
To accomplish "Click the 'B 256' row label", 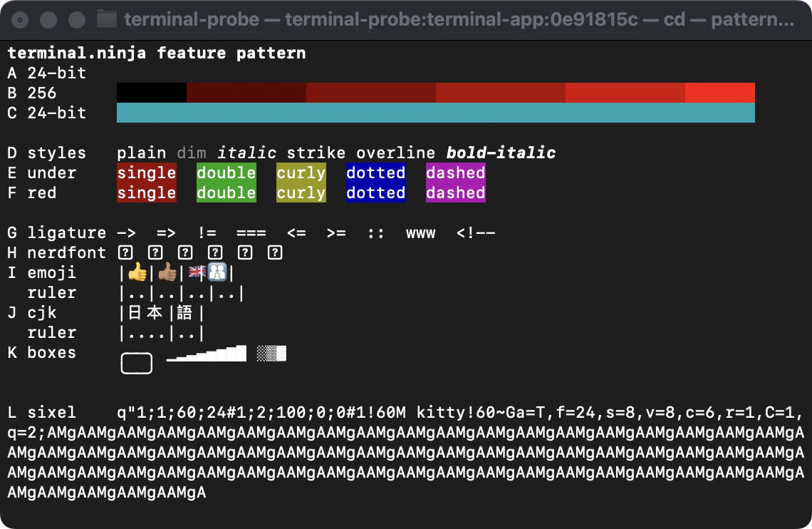I will pyautogui.click(x=31, y=93).
